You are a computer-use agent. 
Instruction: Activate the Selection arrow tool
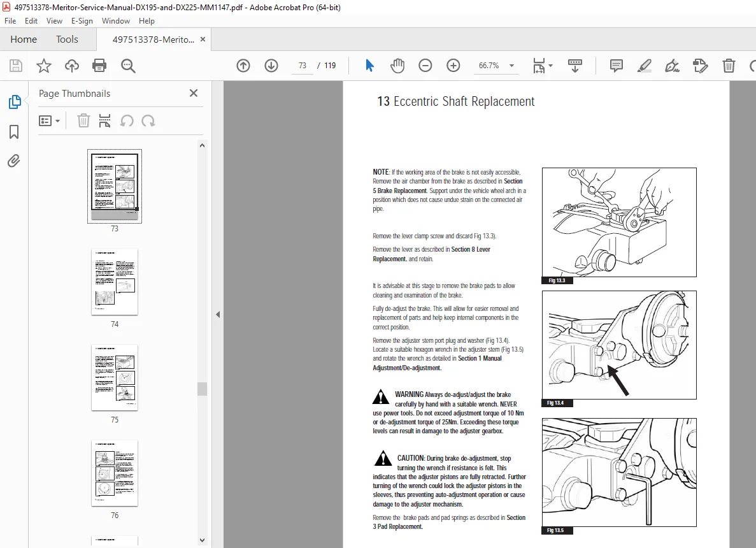coord(369,66)
